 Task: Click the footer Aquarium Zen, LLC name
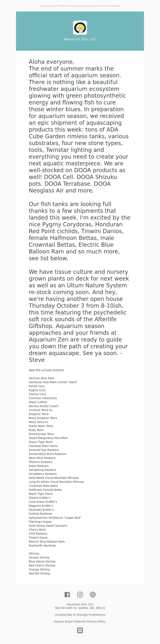pos(80,604)
